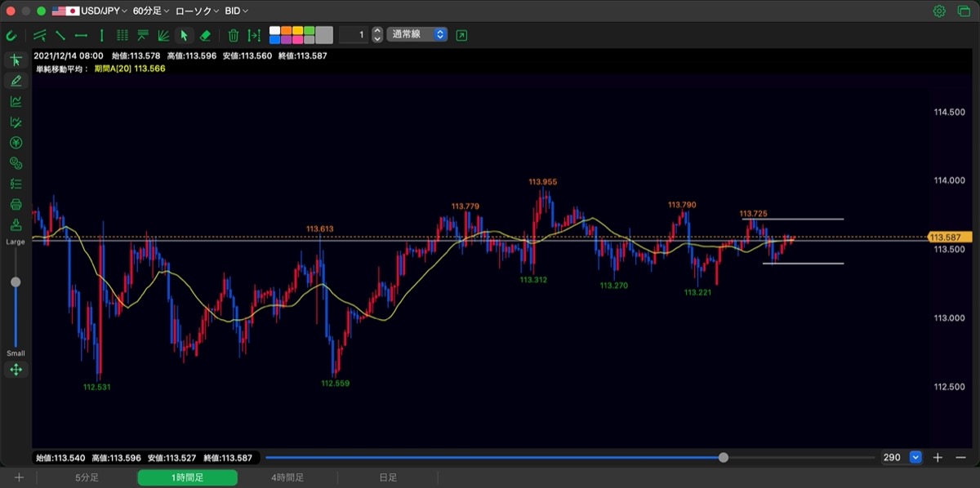Click the four-way move arrows icon
The image size is (980, 488).
[16, 370]
